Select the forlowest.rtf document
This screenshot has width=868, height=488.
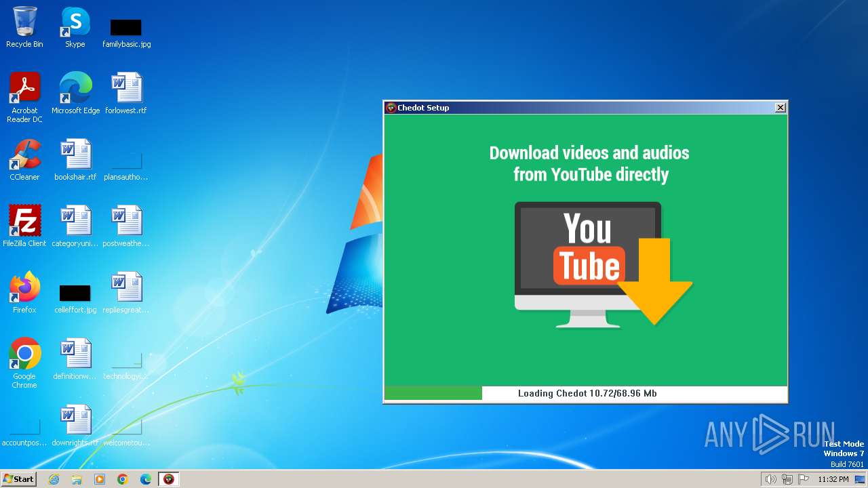126,94
